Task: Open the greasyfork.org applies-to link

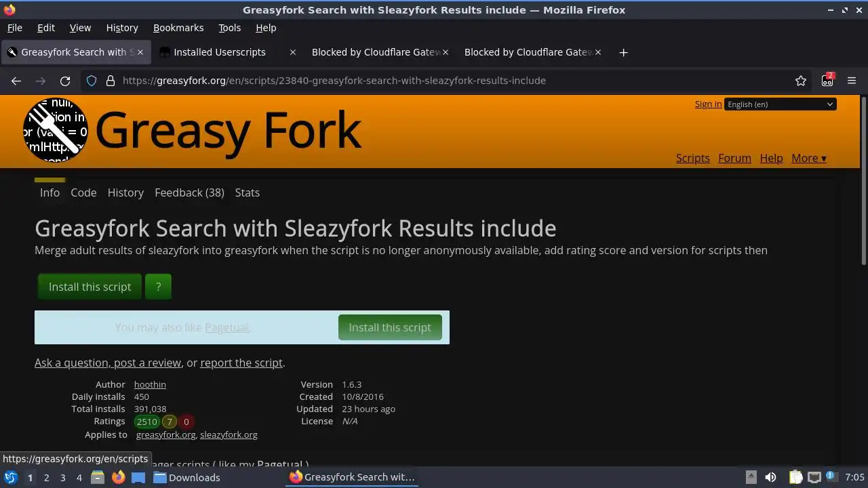Action: (165, 434)
